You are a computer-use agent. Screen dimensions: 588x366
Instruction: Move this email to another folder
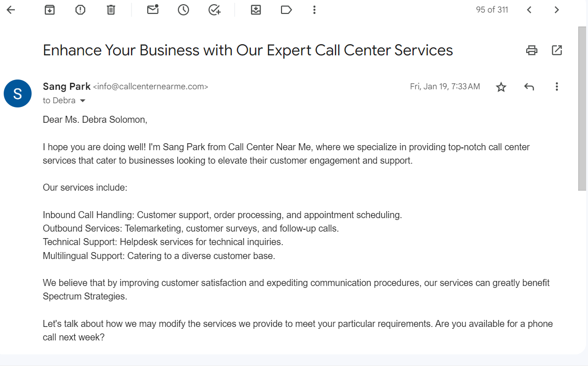tap(256, 10)
